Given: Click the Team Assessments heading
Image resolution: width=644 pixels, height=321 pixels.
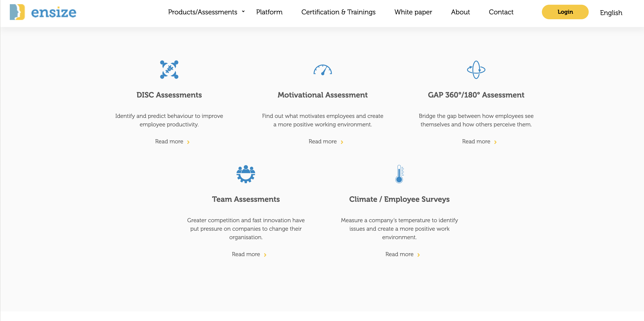Looking at the screenshot, I should 246,199.
